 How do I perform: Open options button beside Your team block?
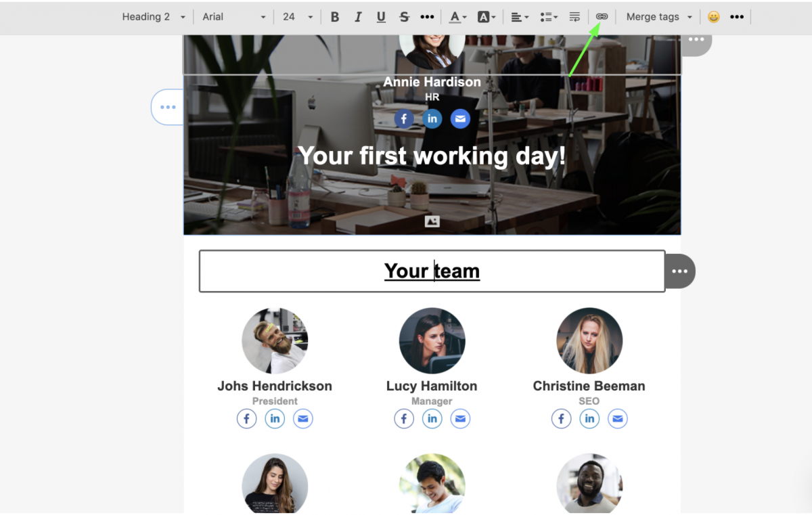tap(680, 271)
